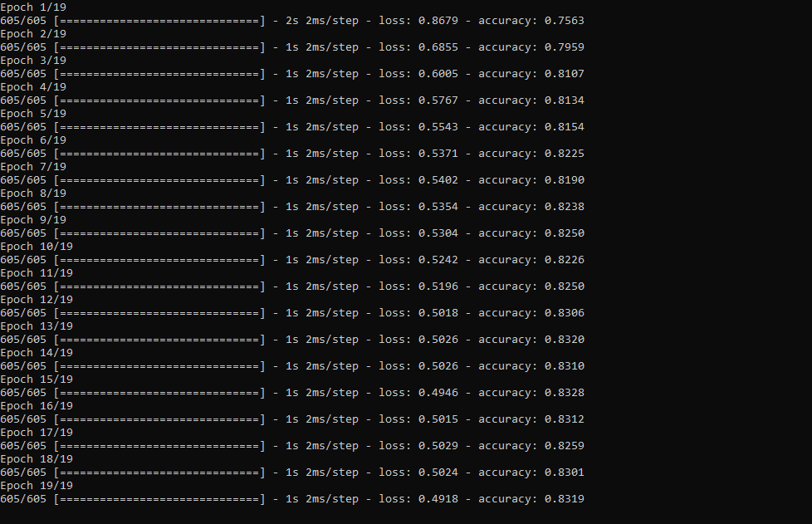Image resolution: width=812 pixels, height=524 pixels.
Task: Click the 'Epoch 6/19' label
Action: pyautogui.click(x=33, y=140)
